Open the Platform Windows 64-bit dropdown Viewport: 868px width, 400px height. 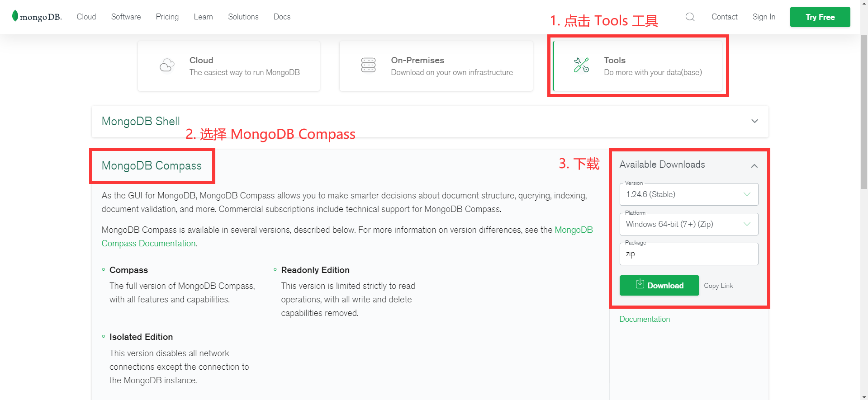(x=688, y=224)
